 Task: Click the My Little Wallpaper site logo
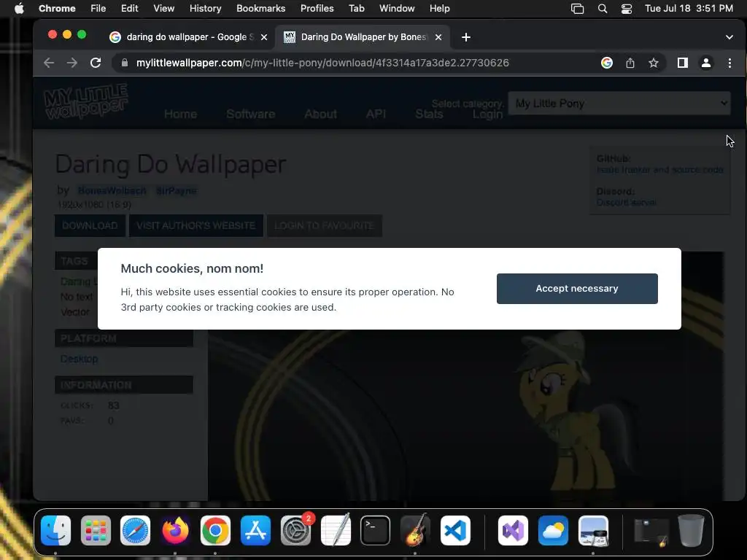pyautogui.click(x=86, y=101)
